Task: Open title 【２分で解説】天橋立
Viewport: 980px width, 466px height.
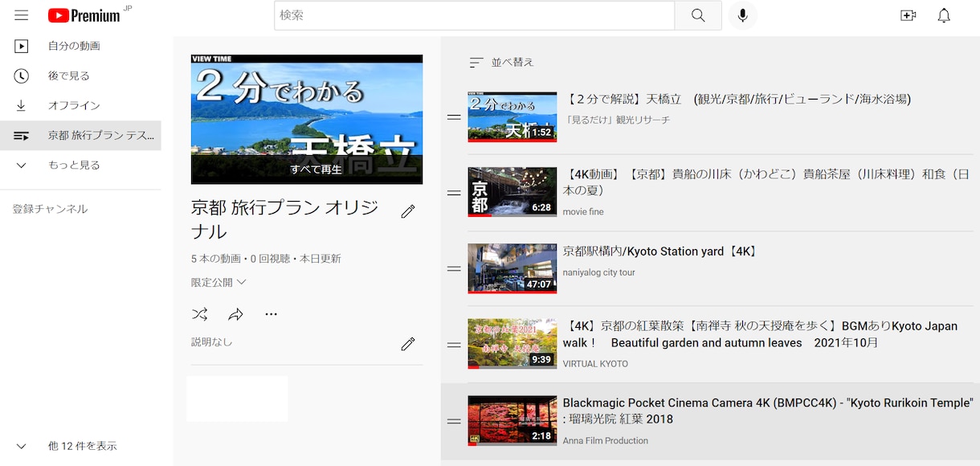Action: (737, 99)
